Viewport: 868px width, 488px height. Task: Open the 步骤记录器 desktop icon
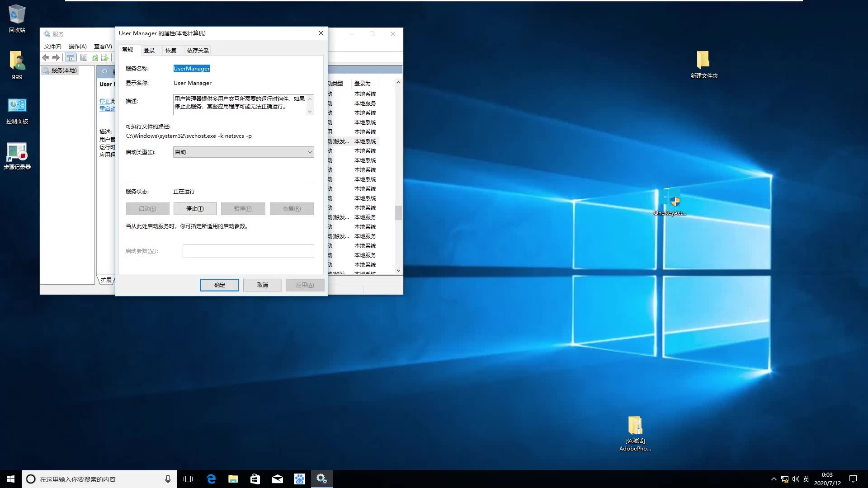tap(17, 156)
